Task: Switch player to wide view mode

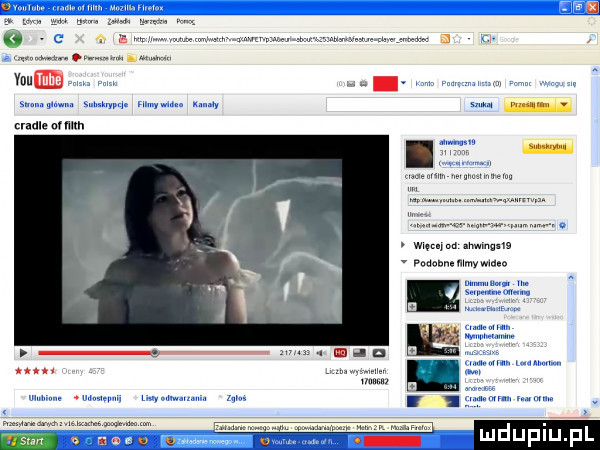Action: pyautogui.click(x=359, y=353)
